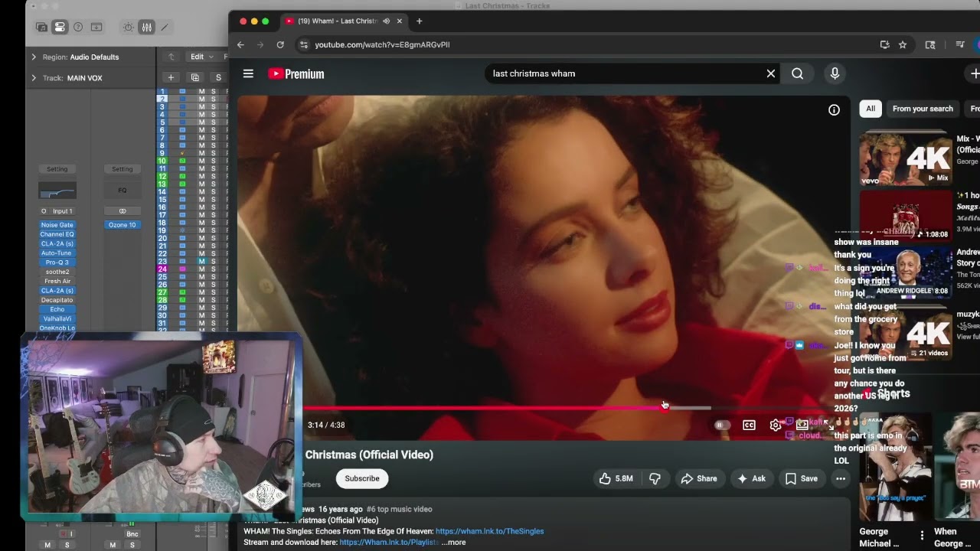The height and width of the screenshot is (551, 980).
Task: Click the Ask button
Action: click(x=751, y=478)
